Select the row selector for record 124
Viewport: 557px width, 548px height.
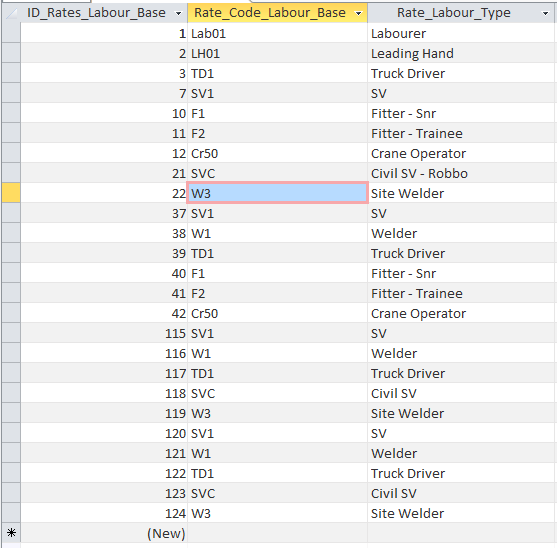tap(11, 513)
